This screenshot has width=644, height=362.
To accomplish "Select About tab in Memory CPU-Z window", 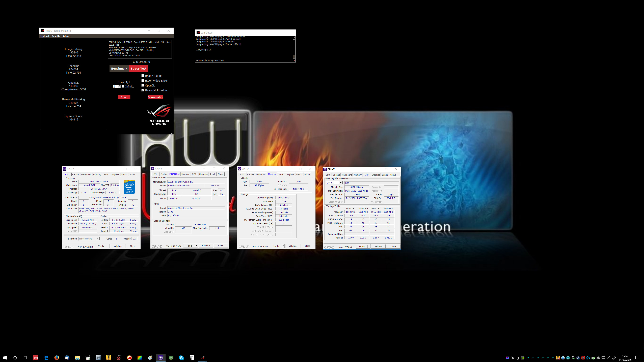I will pyautogui.click(x=307, y=174).
